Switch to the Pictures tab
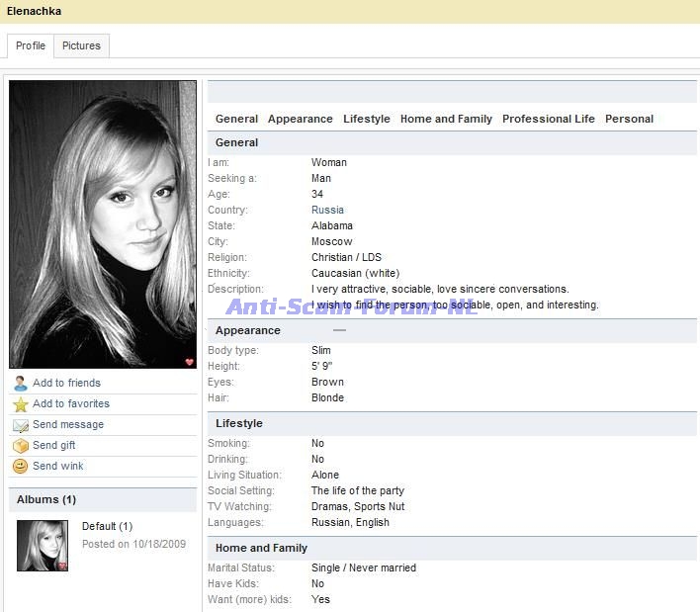The width and height of the screenshot is (700, 612). tap(81, 45)
